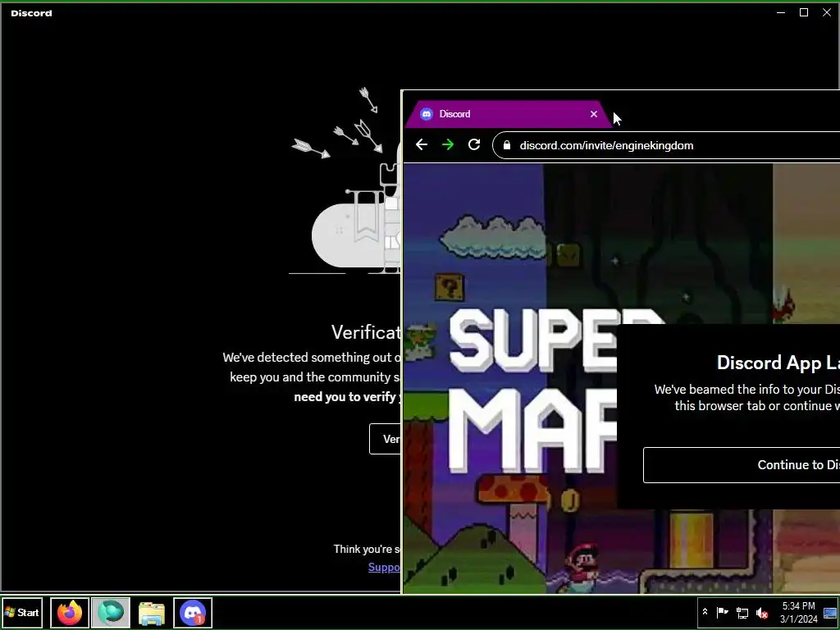The image size is (840, 630).
Task: Close the Discord app window
Action: coord(827,12)
